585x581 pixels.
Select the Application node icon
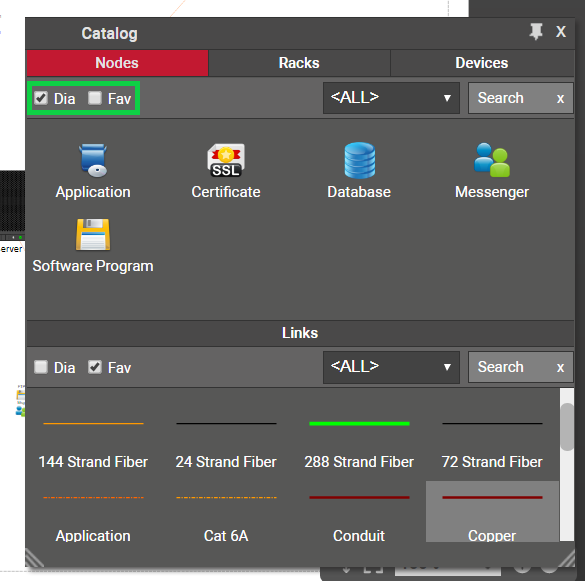[93, 160]
